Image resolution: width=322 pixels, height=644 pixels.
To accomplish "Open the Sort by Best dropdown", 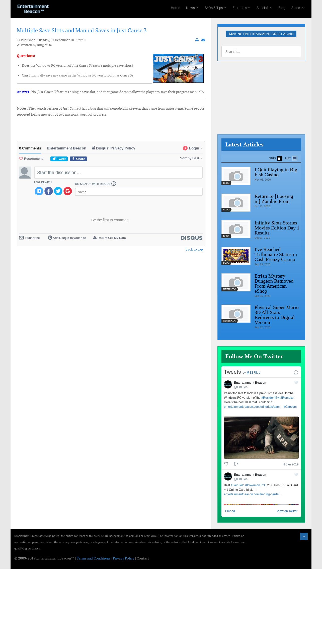I will click(x=191, y=158).
